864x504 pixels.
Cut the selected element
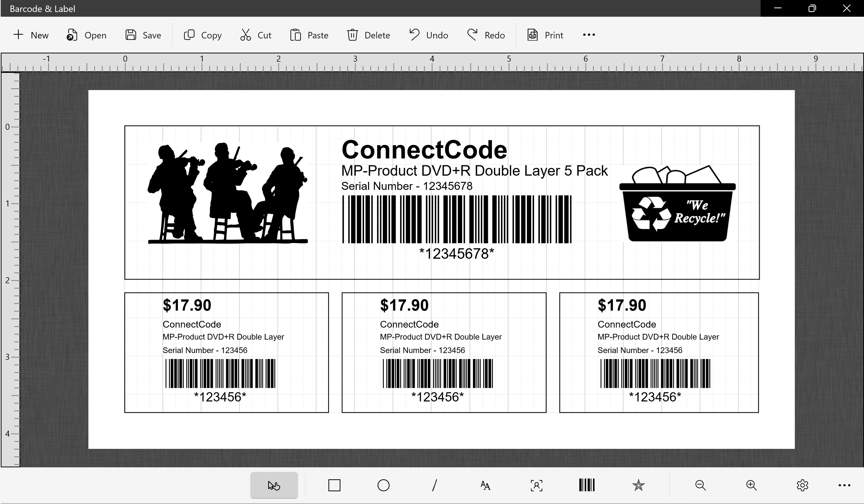pyautogui.click(x=255, y=35)
